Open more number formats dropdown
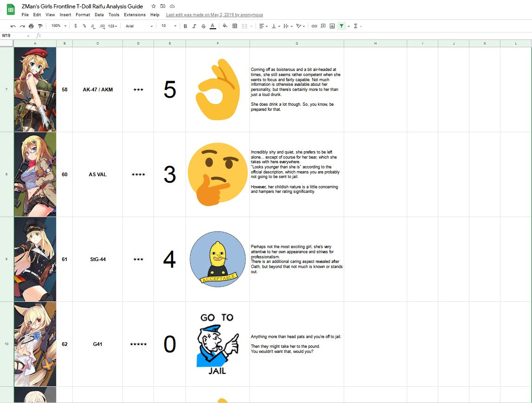532x403 pixels. (x=112, y=26)
